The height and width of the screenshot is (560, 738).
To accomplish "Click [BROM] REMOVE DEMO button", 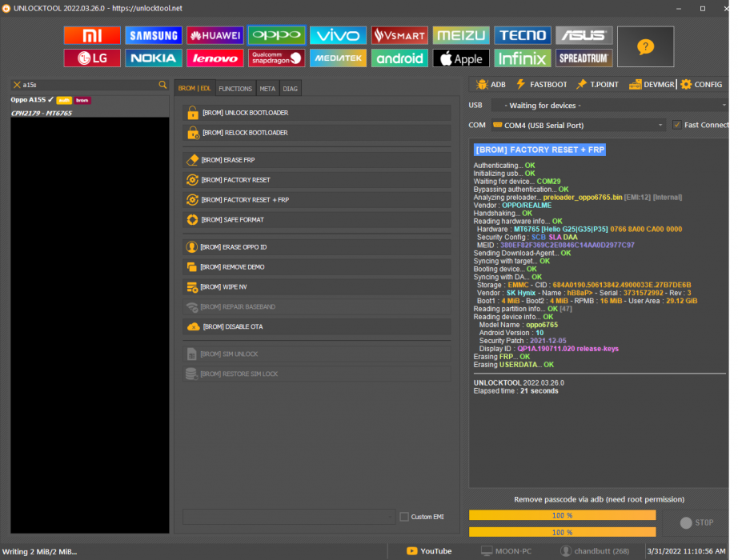I will pyautogui.click(x=317, y=267).
